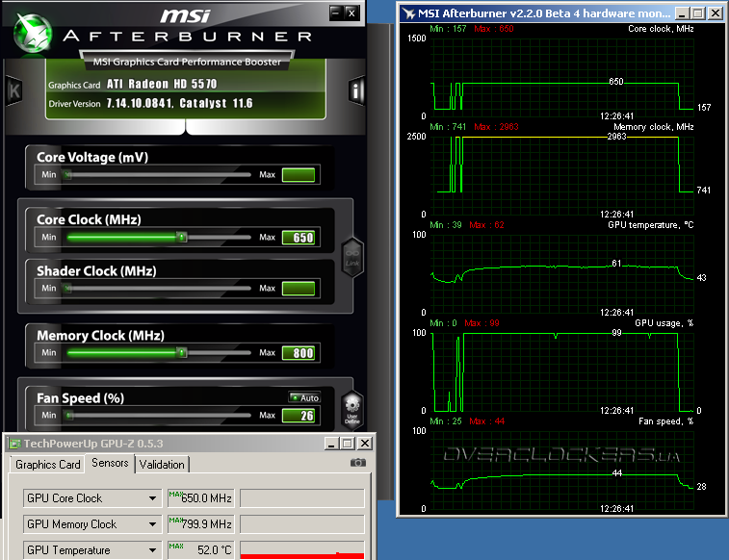The width and height of the screenshot is (729, 560).
Task: Click the GPU Temperature red history graph
Action: (x=302, y=550)
